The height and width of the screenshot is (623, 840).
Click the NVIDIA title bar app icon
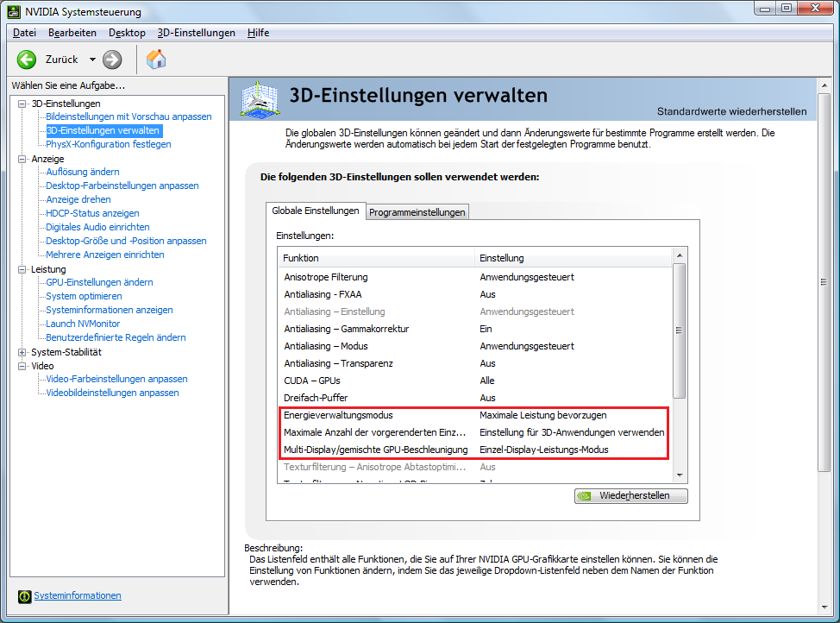coord(14,11)
